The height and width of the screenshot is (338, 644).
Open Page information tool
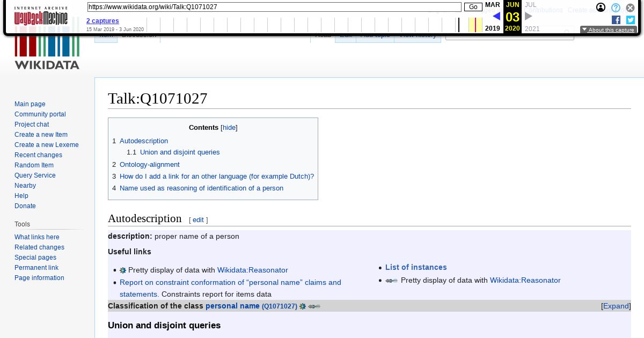(39, 278)
